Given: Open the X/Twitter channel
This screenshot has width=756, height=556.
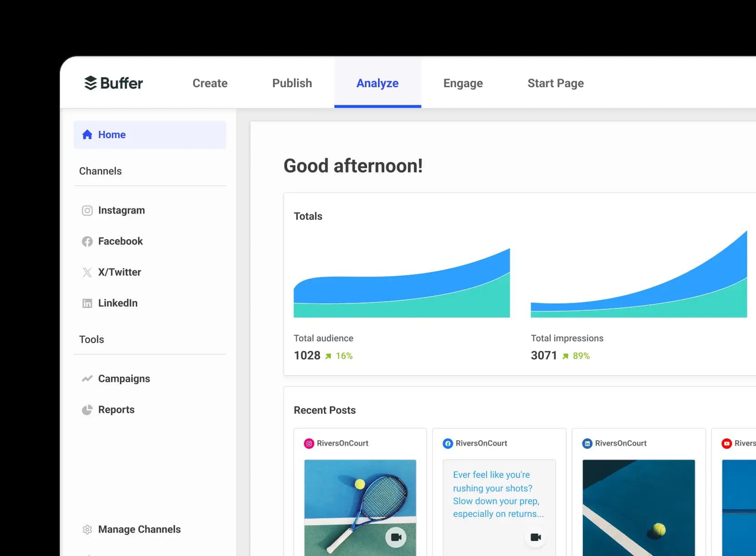Looking at the screenshot, I should pyautogui.click(x=119, y=272).
